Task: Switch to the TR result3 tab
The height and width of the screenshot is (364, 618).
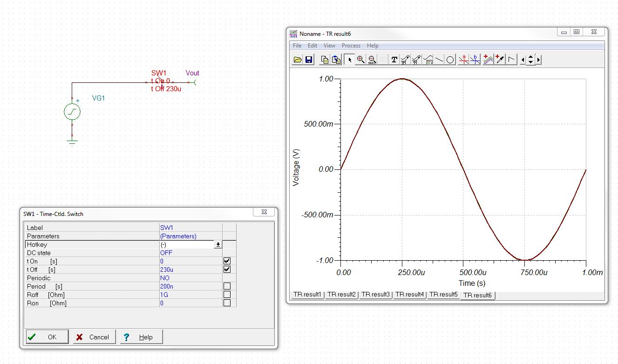Action: 375,294
